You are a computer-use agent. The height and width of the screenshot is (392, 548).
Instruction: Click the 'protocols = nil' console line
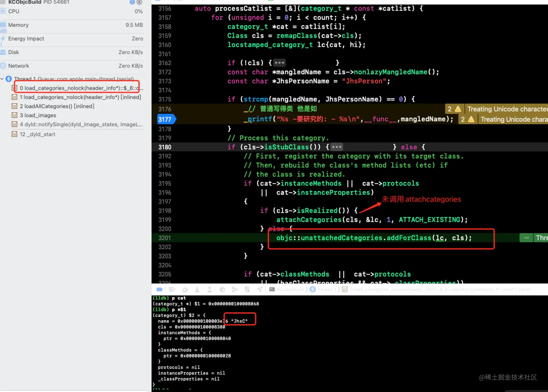[x=179, y=367]
